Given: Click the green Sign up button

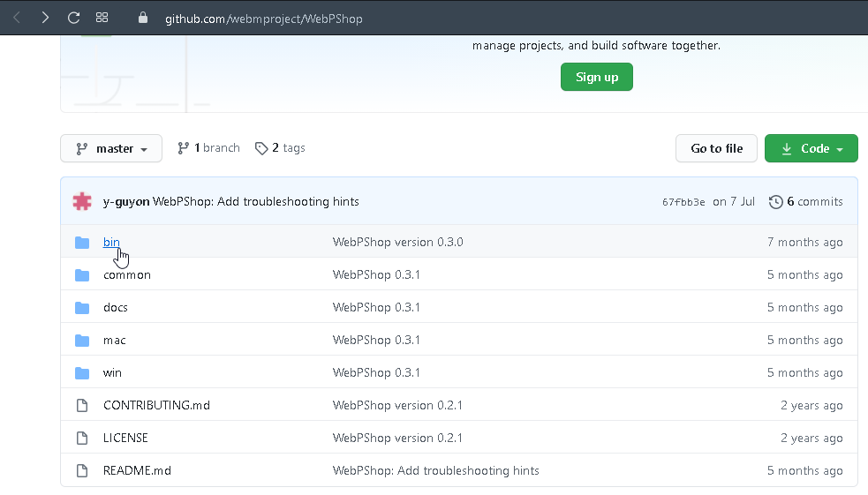Looking at the screenshot, I should point(597,77).
